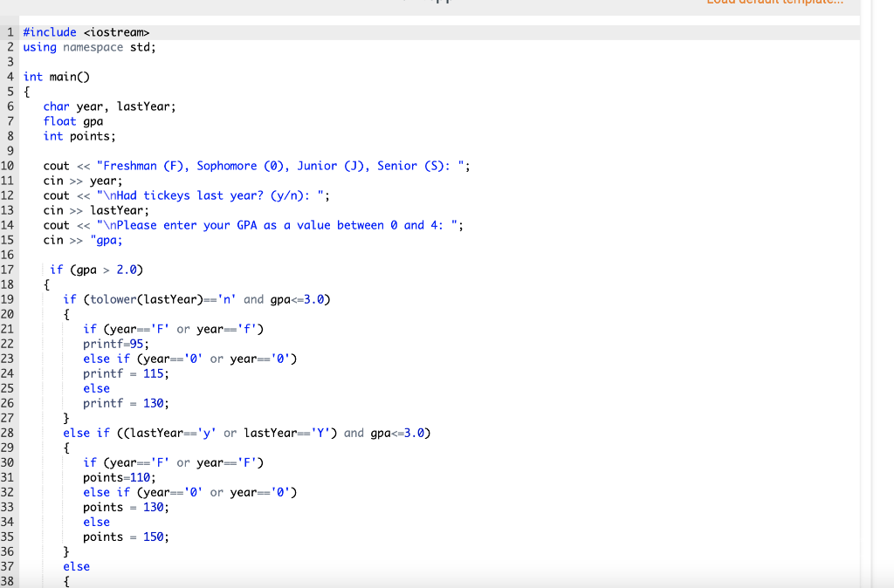
Task: Click the 'Please enter your GPA' cout line
Action: point(253,225)
